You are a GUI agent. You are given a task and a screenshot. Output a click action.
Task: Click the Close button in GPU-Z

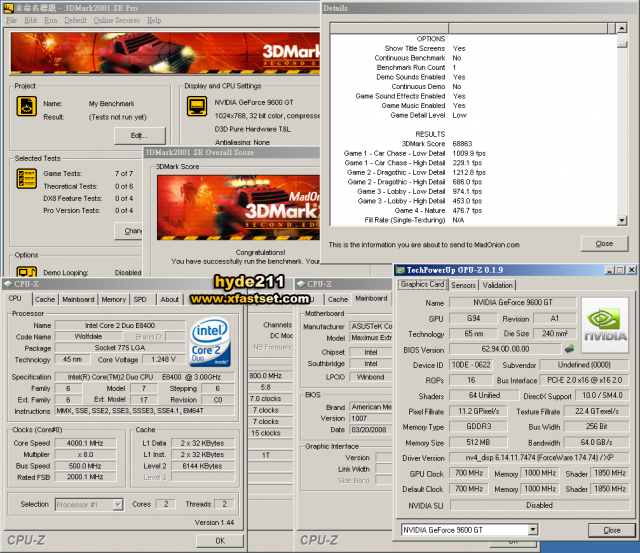point(611,530)
